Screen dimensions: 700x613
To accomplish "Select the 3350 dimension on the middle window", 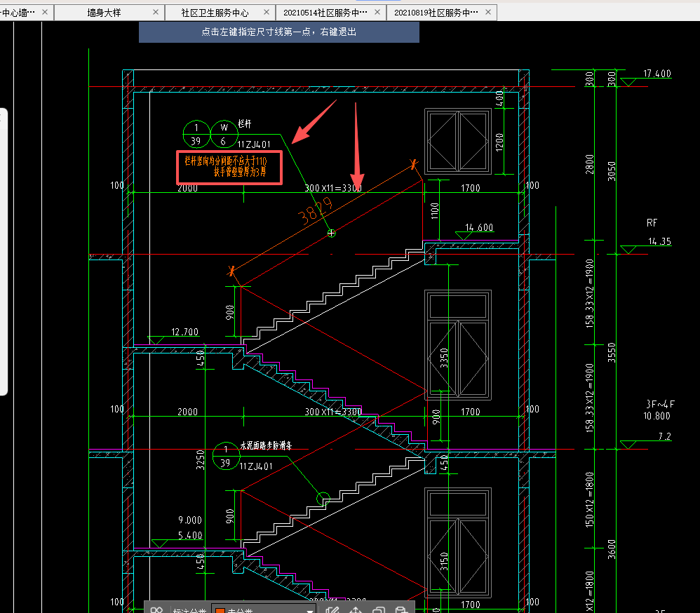I will [444, 358].
